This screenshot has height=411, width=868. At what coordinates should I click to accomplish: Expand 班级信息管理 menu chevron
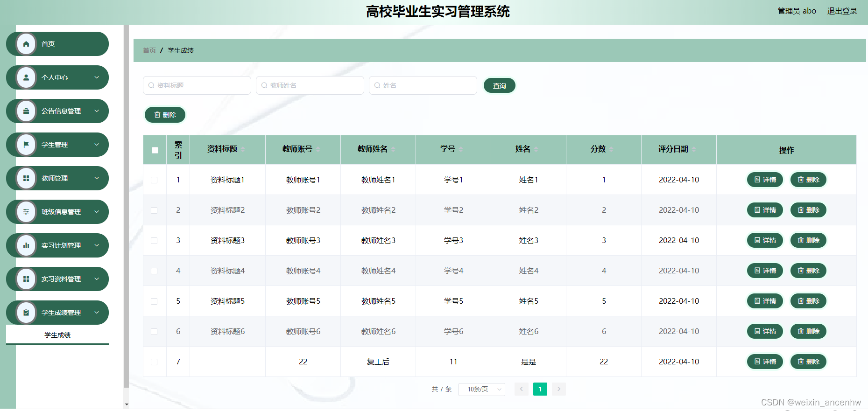[97, 212]
